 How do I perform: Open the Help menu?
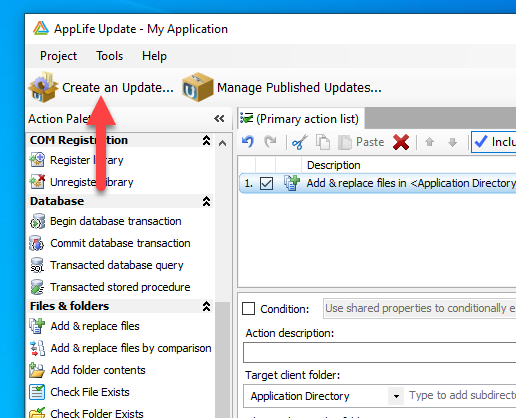154,56
